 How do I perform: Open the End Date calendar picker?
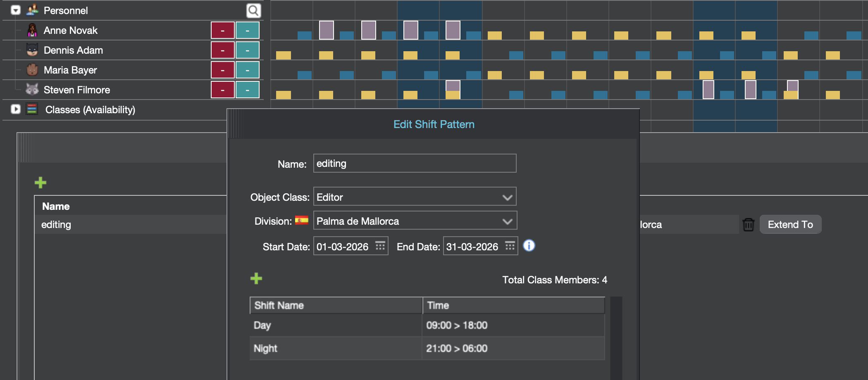[x=510, y=246]
